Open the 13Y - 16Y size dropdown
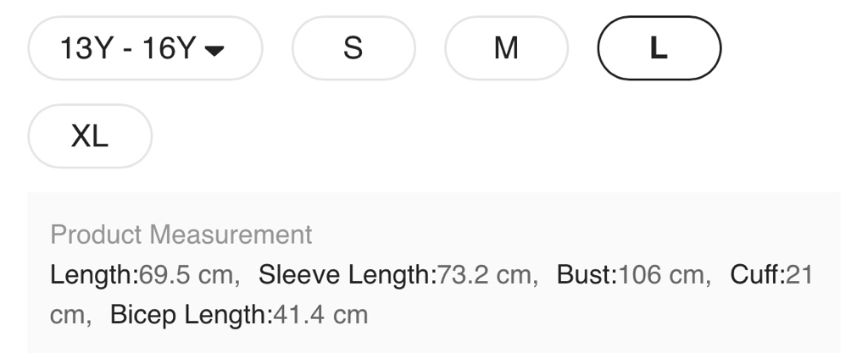This screenshot has height=353, width=868. [145, 48]
